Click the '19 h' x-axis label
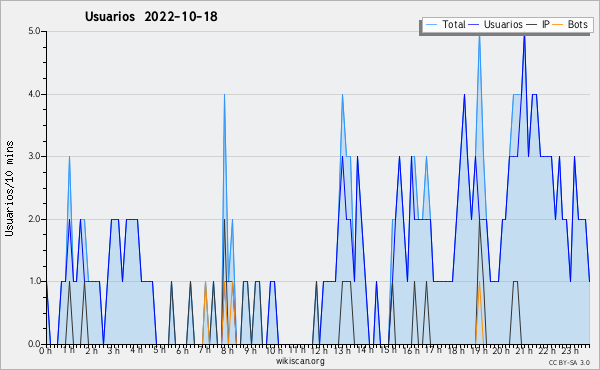 (479, 351)
